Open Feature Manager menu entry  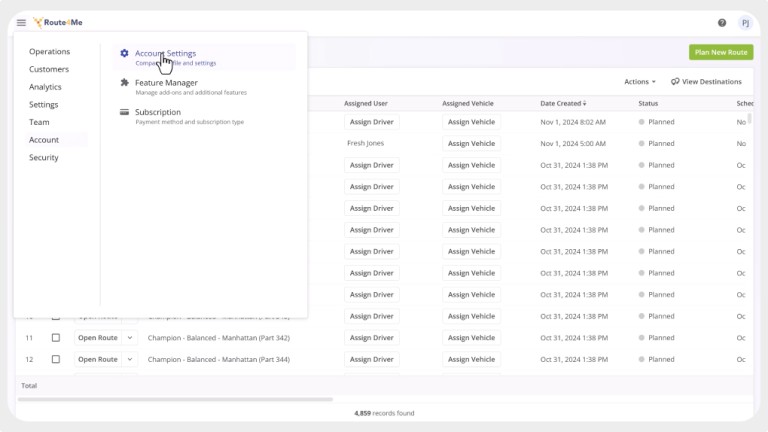click(205, 87)
